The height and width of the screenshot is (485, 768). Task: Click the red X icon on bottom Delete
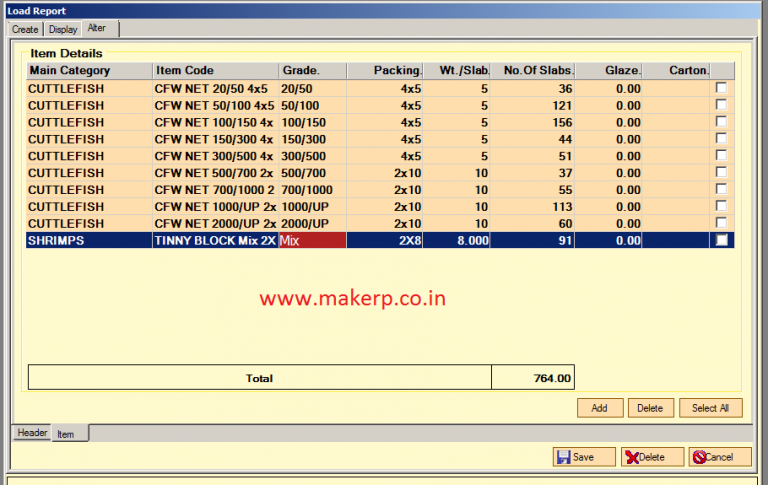click(631, 457)
